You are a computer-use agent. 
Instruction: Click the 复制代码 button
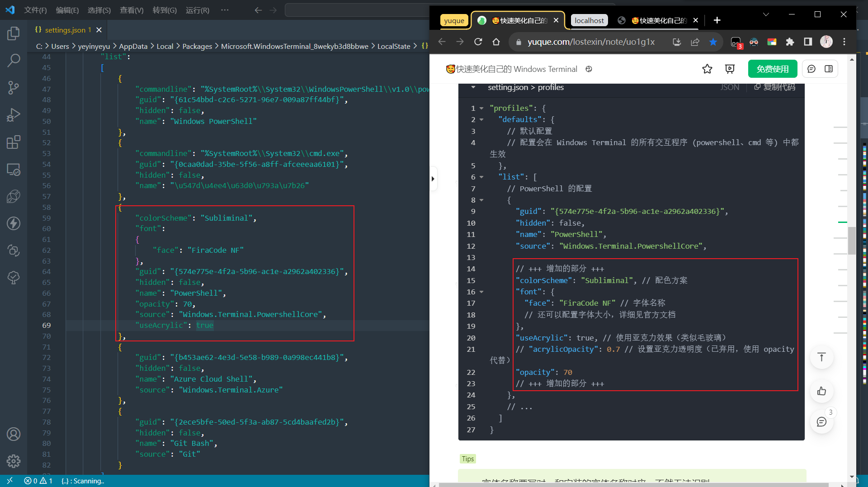pos(774,87)
